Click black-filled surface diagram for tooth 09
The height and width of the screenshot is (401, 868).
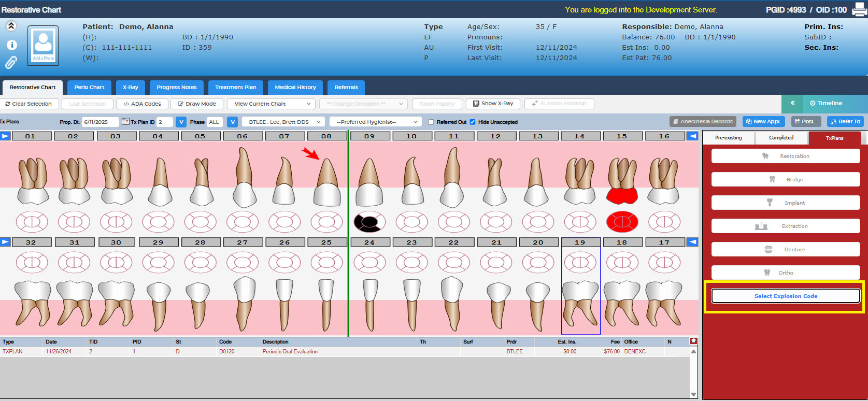pyautogui.click(x=369, y=222)
